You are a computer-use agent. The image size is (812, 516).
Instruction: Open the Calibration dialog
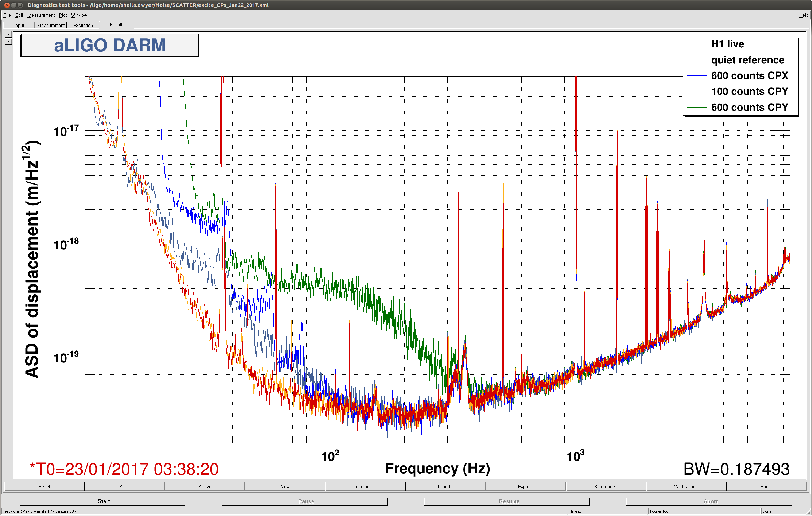[687, 486]
